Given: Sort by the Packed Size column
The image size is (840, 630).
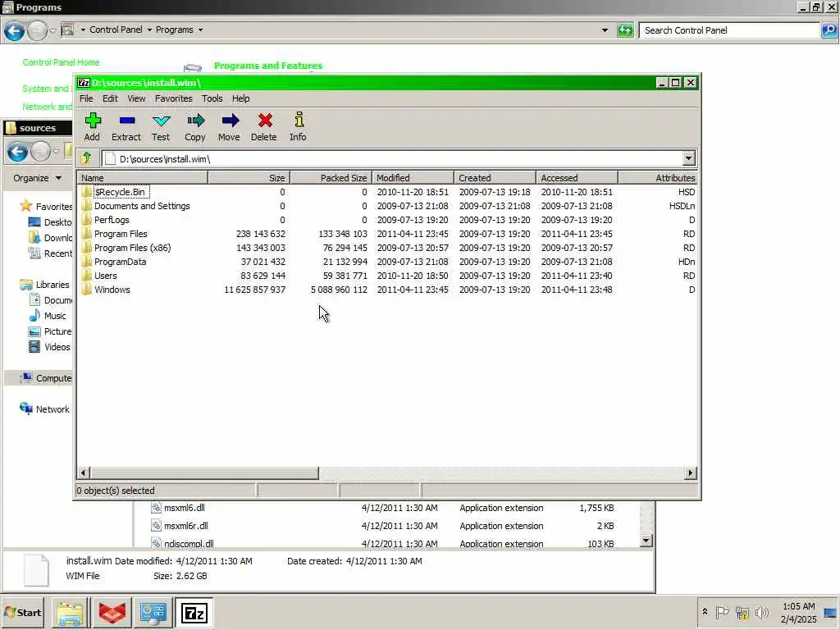Looking at the screenshot, I should click(331, 178).
